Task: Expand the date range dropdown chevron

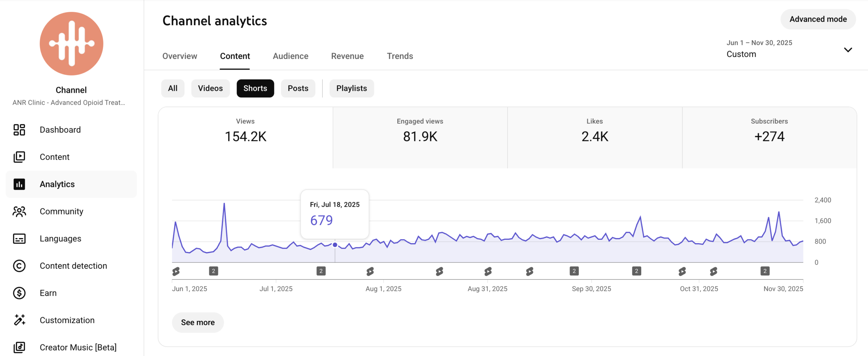Action: 848,50
